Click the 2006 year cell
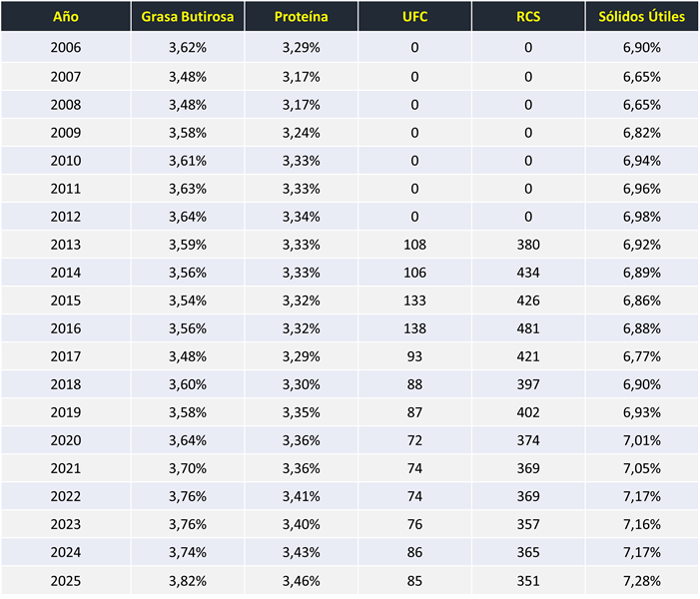 (x=65, y=48)
